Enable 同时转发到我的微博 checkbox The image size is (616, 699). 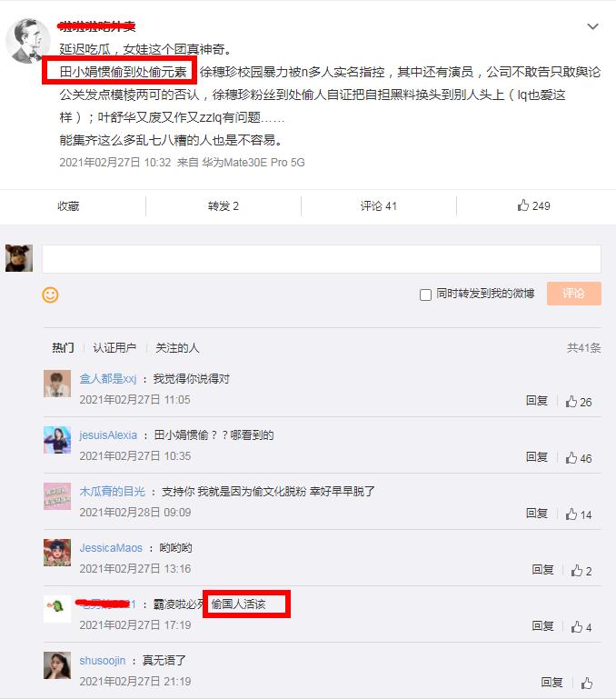pyautogui.click(x=426, y=295)
